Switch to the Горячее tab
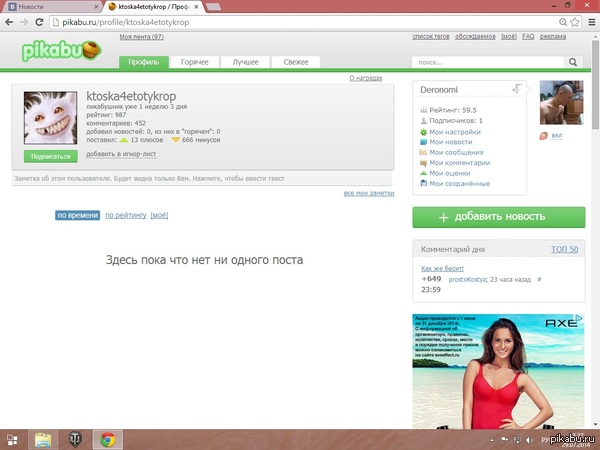This screenshot has width=600, height=450. pyautogui.click(x=194, y=62)
